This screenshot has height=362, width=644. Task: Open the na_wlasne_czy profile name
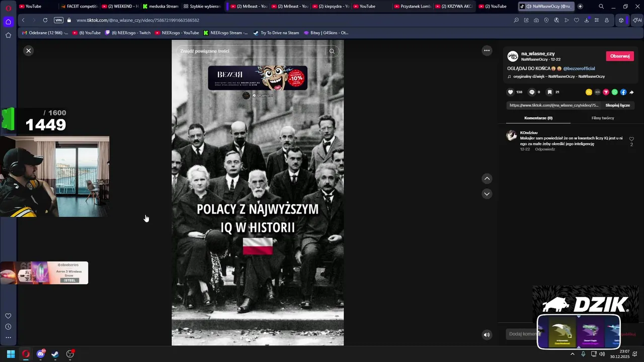538,53
